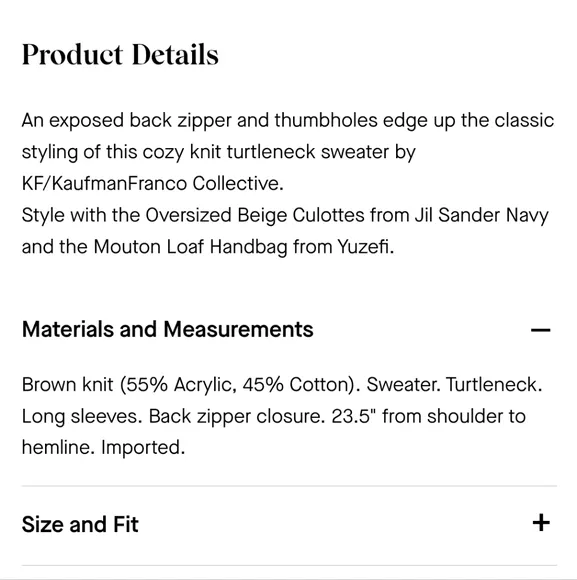Open the Oversized Beige Culottes mention
The image size is (577, 580).
click(255, 215)
